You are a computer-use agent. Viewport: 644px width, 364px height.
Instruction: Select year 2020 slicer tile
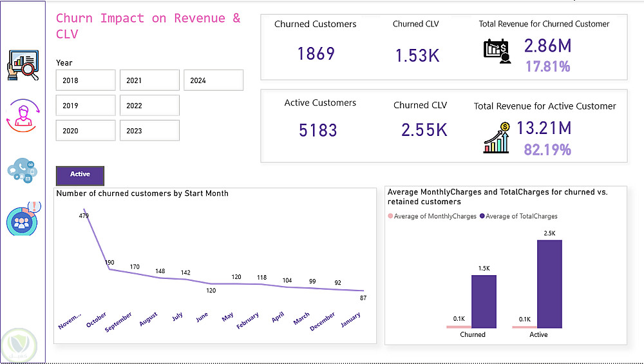coord(86,130)
